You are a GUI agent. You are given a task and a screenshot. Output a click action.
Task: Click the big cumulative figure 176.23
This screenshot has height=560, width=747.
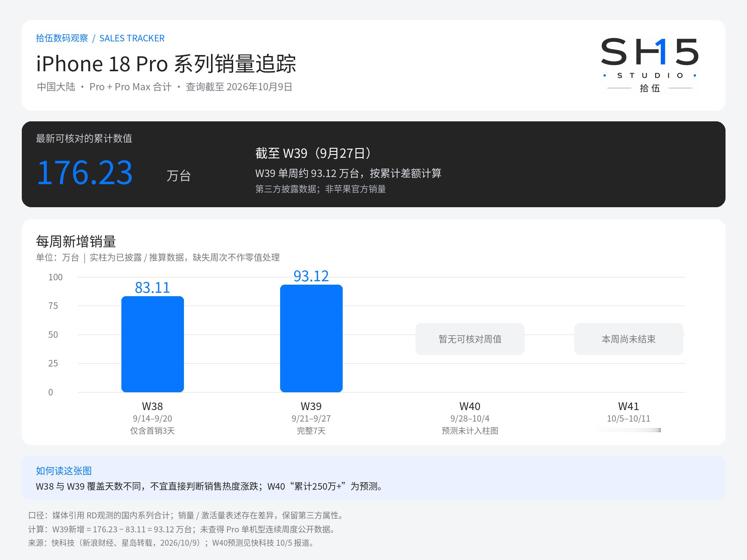85,172
